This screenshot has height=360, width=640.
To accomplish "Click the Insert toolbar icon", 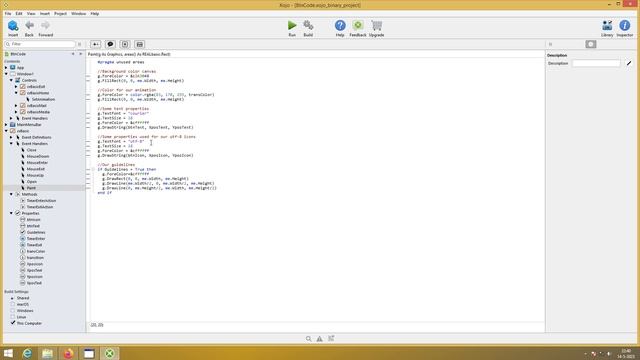I will pyautogui.click(x=13, y=25).
